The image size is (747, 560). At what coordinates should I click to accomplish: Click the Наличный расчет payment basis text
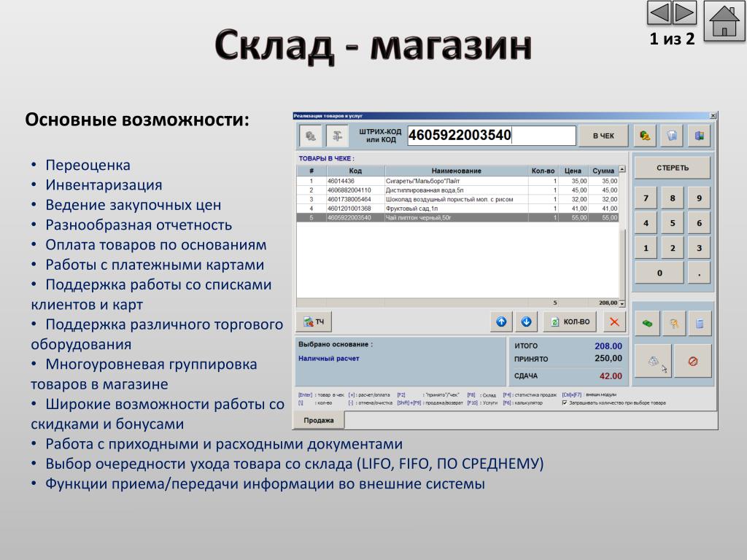point(329,359)
